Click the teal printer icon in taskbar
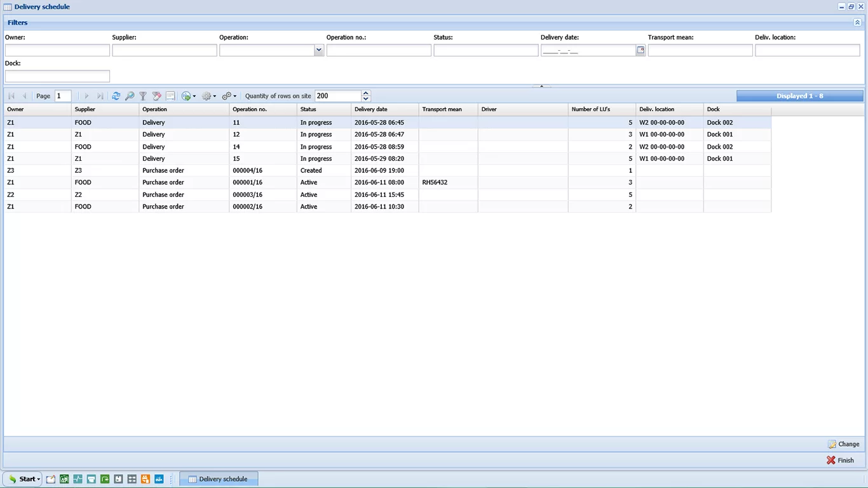The height and width of the screenshot is (488, 868). coord(92,479)
